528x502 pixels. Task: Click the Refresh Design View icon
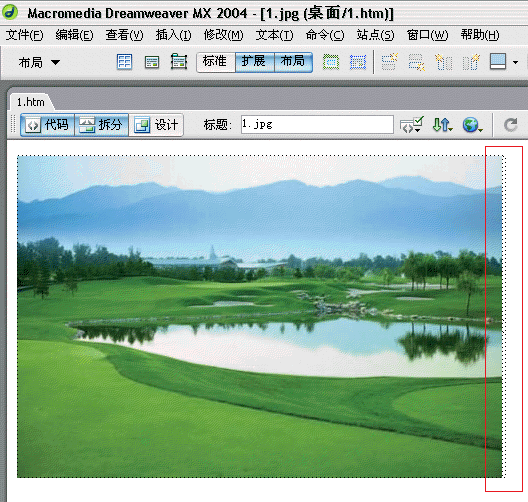[510, 125]
